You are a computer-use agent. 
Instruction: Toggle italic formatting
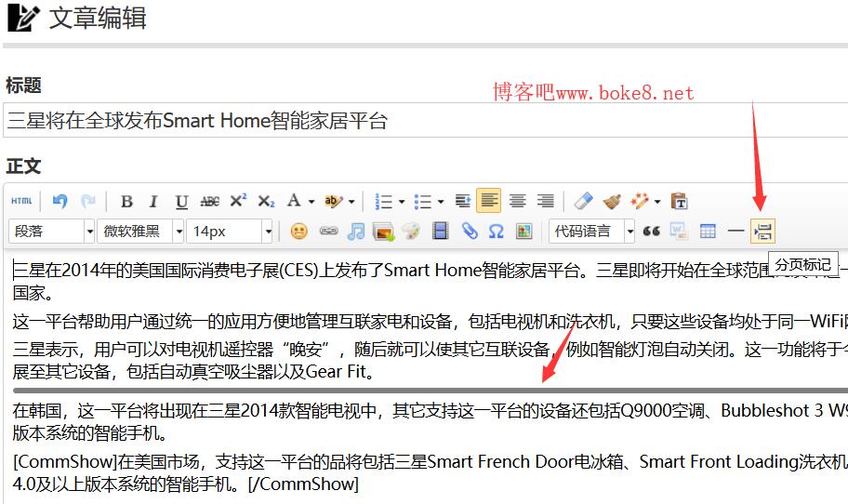click(153, 201)
